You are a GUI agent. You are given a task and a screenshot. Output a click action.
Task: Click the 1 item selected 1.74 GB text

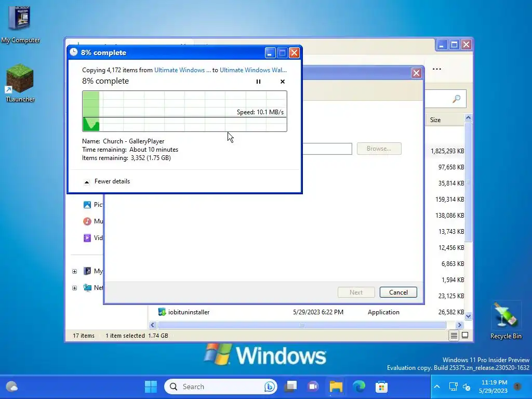pos(137,336)
